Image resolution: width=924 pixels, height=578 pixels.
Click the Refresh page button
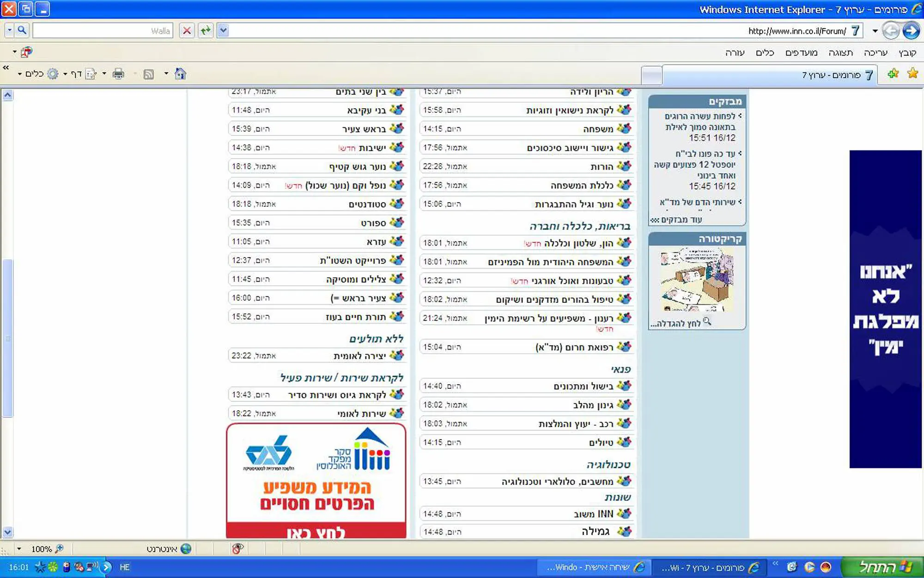(x=206, y=31)
